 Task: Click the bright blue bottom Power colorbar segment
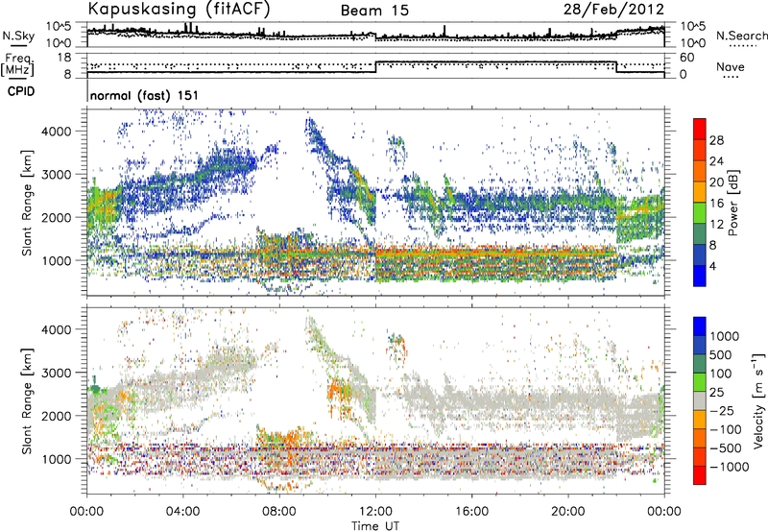tap(700, 276)
